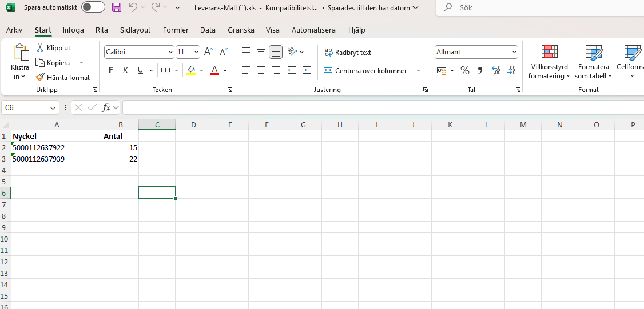Apply percent style format
Screen dimensions: 644x309
click(x=465, y=71)
